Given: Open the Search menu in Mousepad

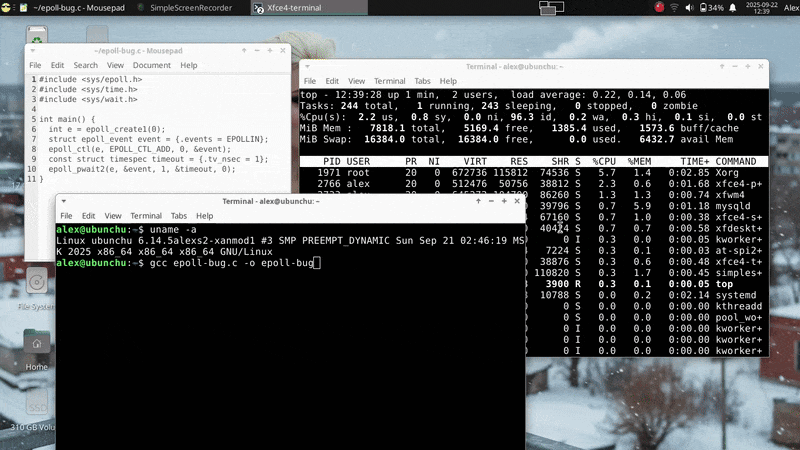Looking at the screenshot, I should click(85, 65).
